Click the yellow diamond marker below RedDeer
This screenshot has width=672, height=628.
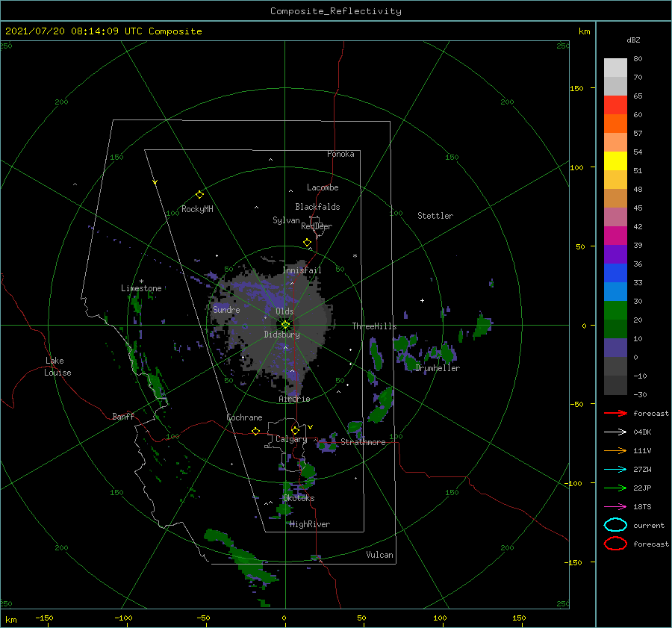307,243
